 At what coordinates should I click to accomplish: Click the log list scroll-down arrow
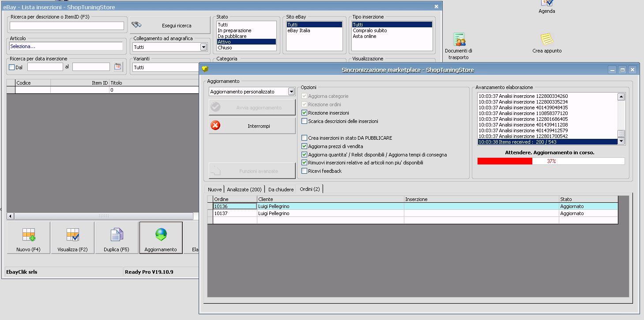pyautogui.click(x=621, y=141)
